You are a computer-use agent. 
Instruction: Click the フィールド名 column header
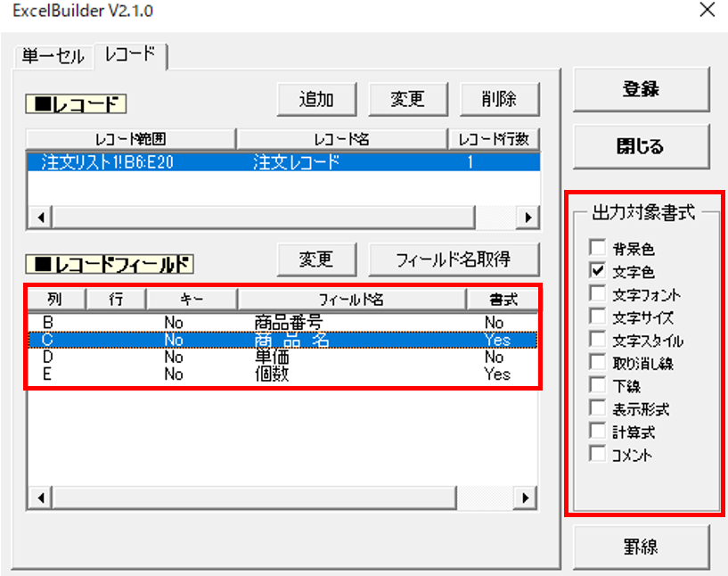pyautogui.click(x=351, y=300)
